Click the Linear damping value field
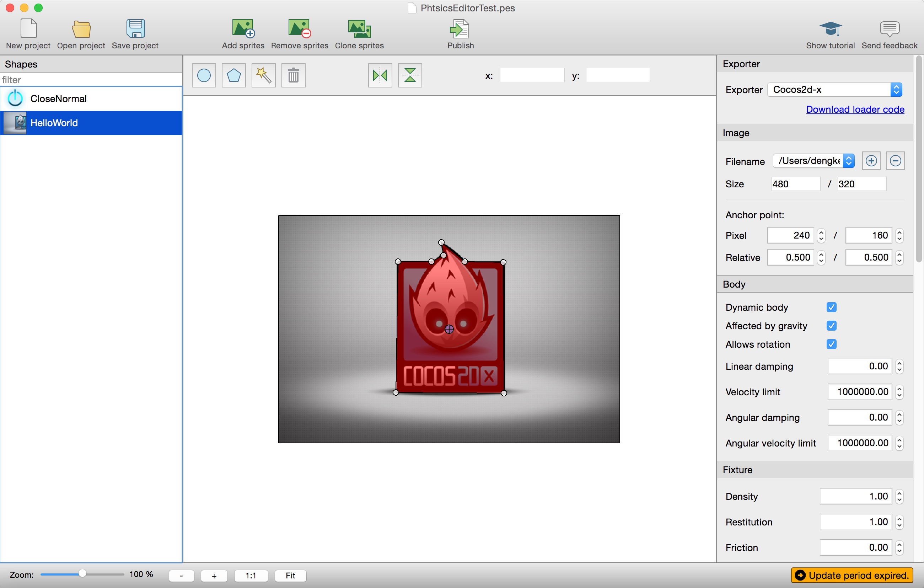This screenshot has width=924, height=588. click(859, 367)
